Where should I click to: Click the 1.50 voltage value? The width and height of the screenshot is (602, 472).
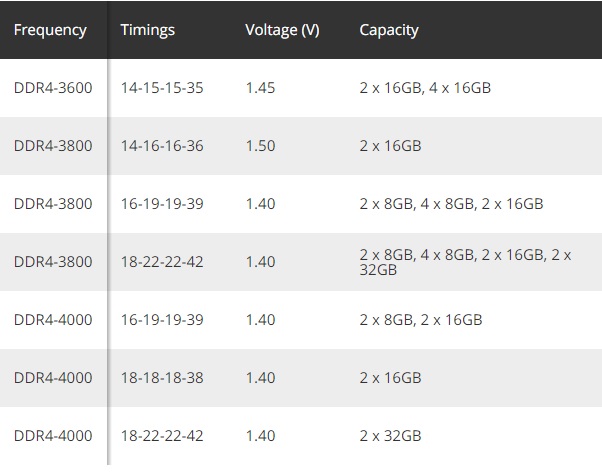point(260,146)
